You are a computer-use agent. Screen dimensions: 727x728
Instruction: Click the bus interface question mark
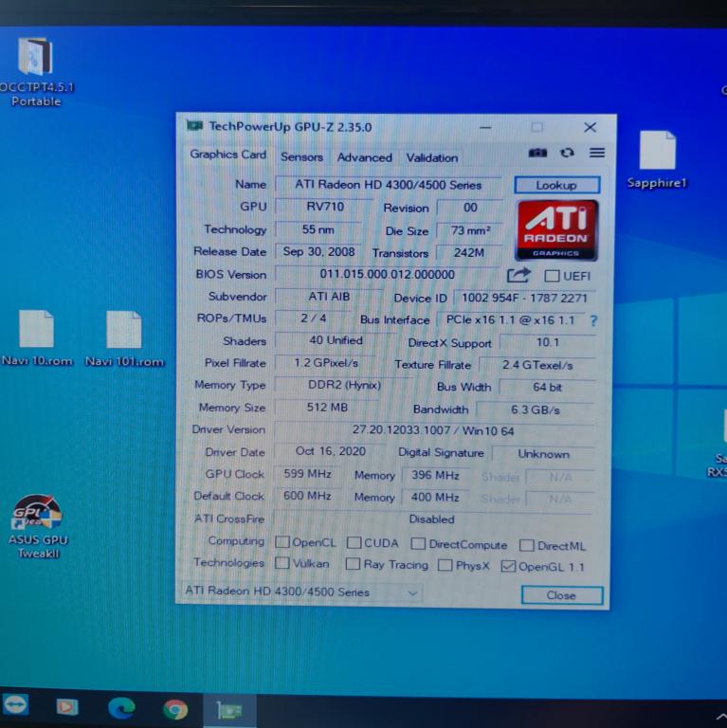pos(593,320)
